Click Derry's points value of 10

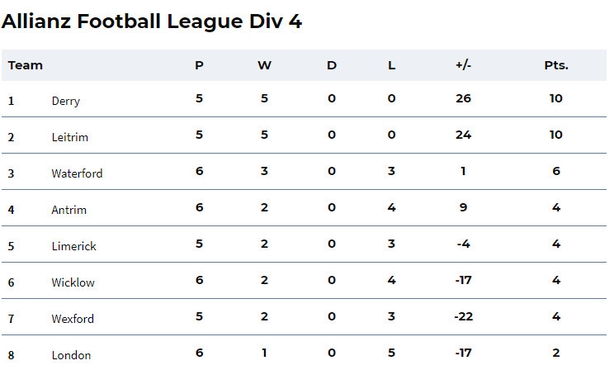(556, 98)
